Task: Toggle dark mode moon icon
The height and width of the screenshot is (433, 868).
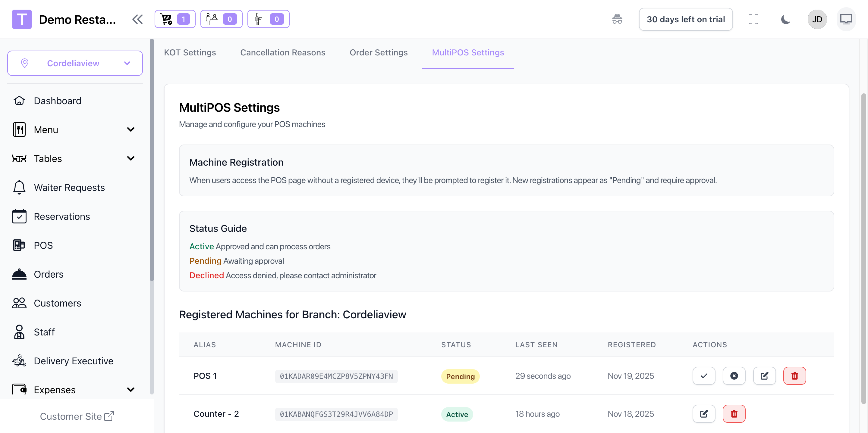Action: pos(785,19)
